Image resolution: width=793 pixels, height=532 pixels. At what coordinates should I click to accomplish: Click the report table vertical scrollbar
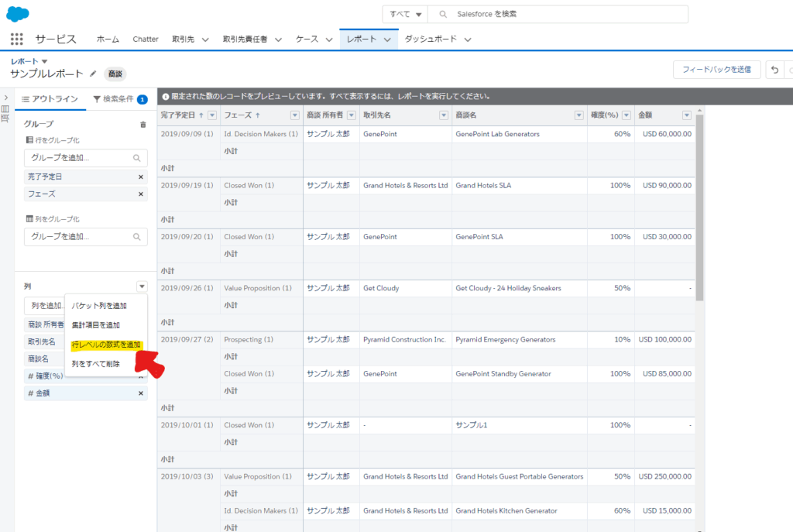699,208
